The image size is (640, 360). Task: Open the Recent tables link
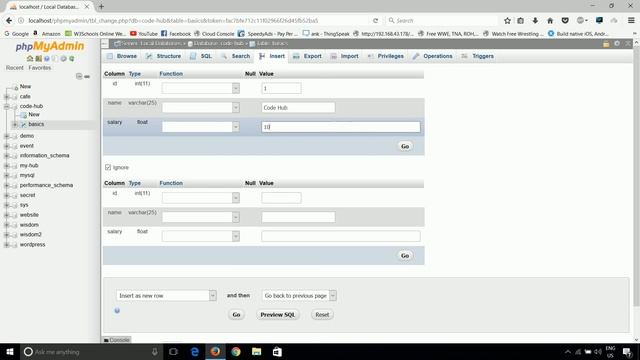[15, 68]
